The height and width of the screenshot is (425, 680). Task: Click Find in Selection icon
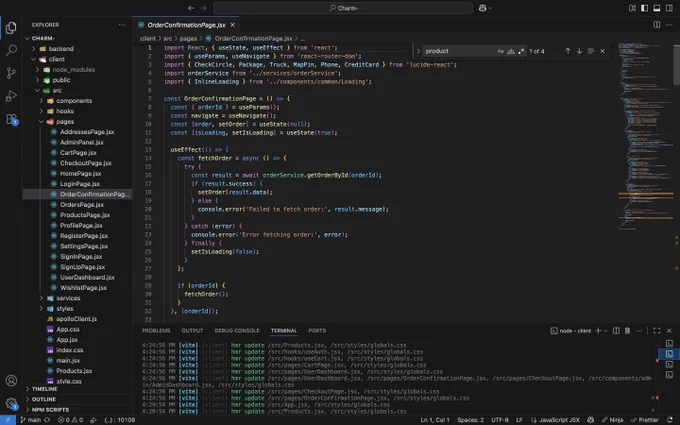591,51
